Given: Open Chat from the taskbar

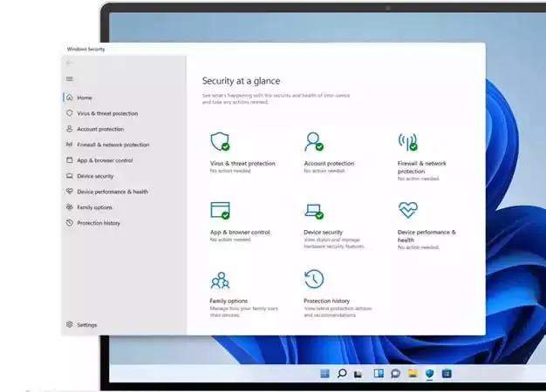Looking at the screenshot, I should (396, 374).
